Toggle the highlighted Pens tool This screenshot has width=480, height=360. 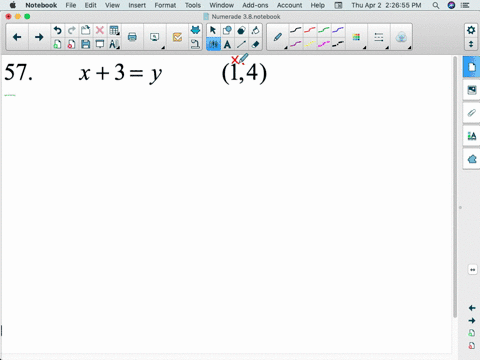pyautogui.click(x=213, y=44)
